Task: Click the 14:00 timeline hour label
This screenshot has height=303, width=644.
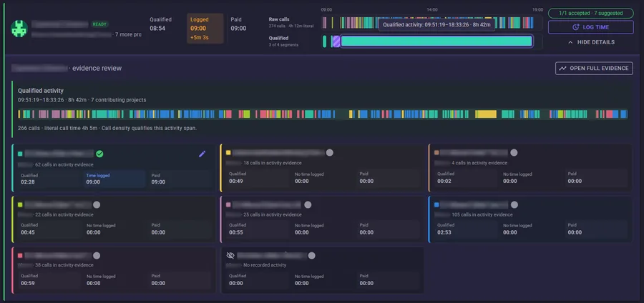Action: [432, 9]
